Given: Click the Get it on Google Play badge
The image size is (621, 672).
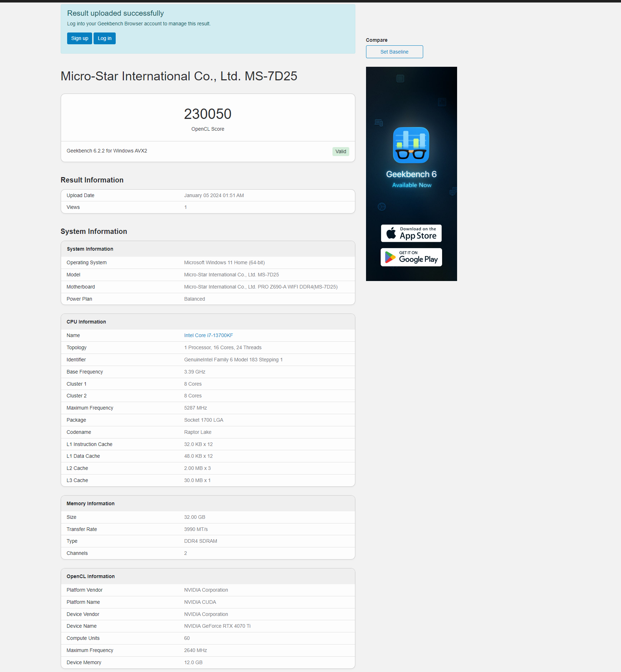Looking at the screenshot, I should pos(411,257).
